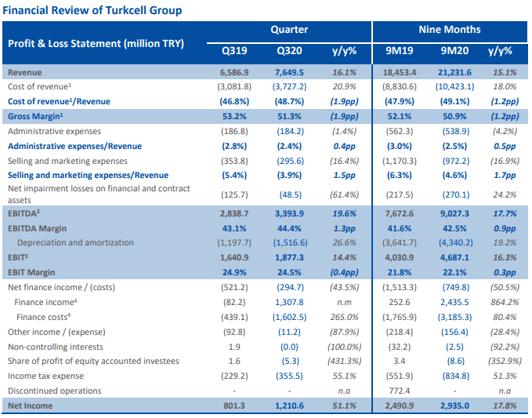Click the 'Profit & Loss Statement (million TRY)' header
The width and height of the screenshot is (532, 418).
[x=96, y=43]
